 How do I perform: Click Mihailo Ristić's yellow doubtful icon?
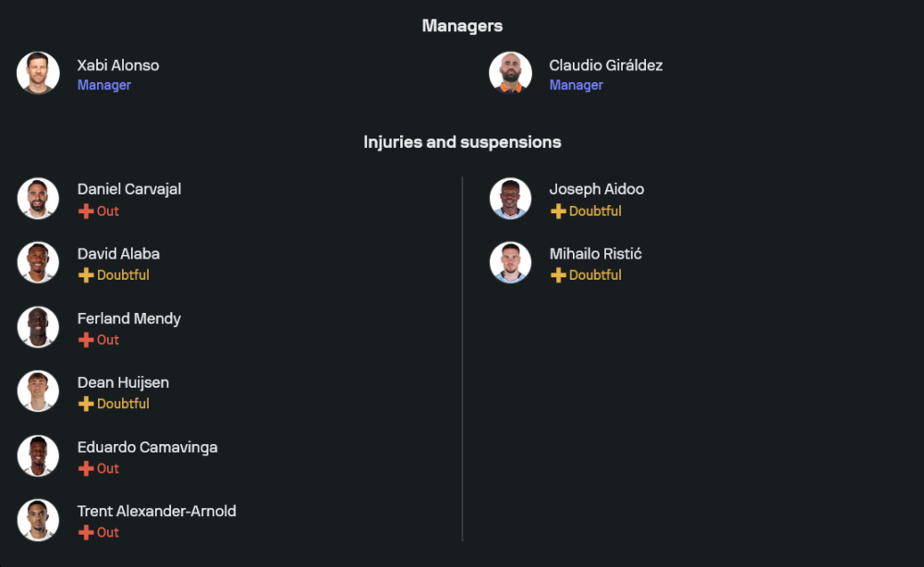pos(558,275)
